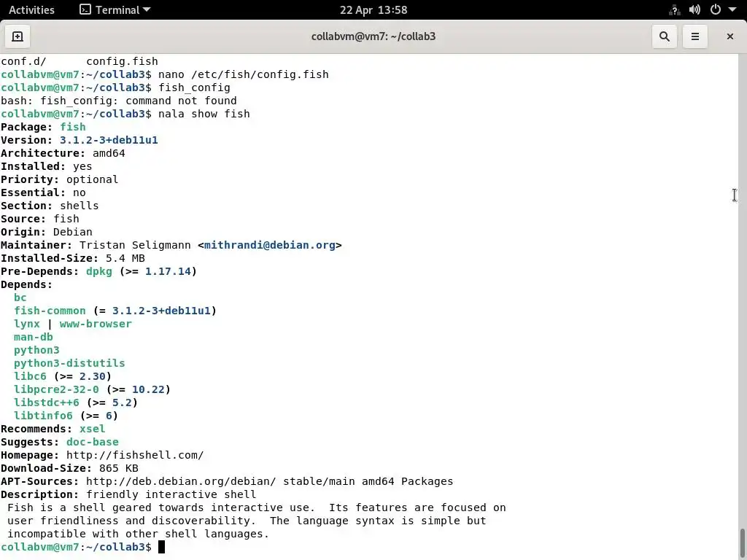
Task: Click the 'doc-base' suggested package
Action: coord(93,442)
